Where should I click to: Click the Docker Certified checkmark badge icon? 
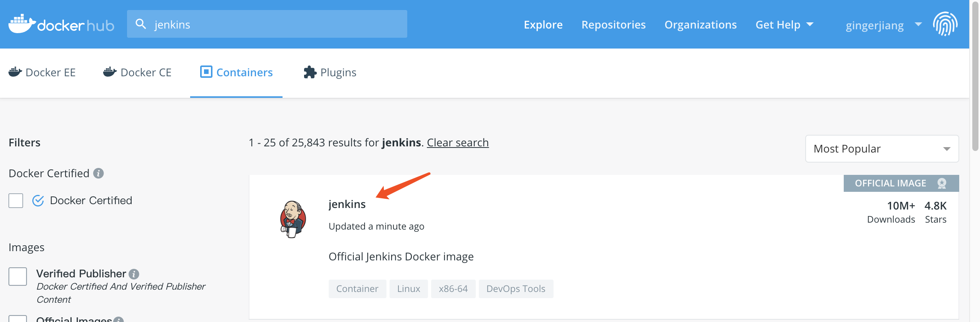pyautogui.click(x=38, y=200)
